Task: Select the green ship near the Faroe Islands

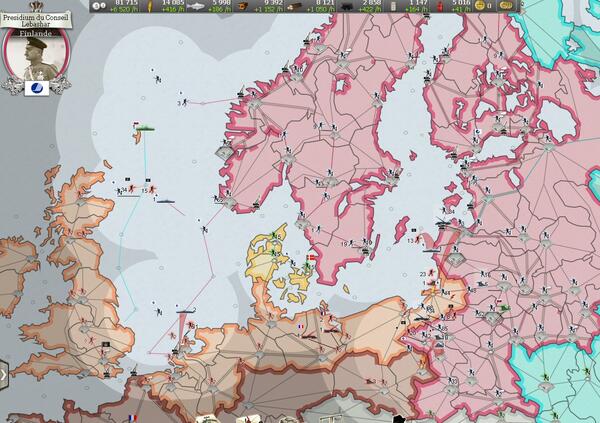Action: click(146, 127)
